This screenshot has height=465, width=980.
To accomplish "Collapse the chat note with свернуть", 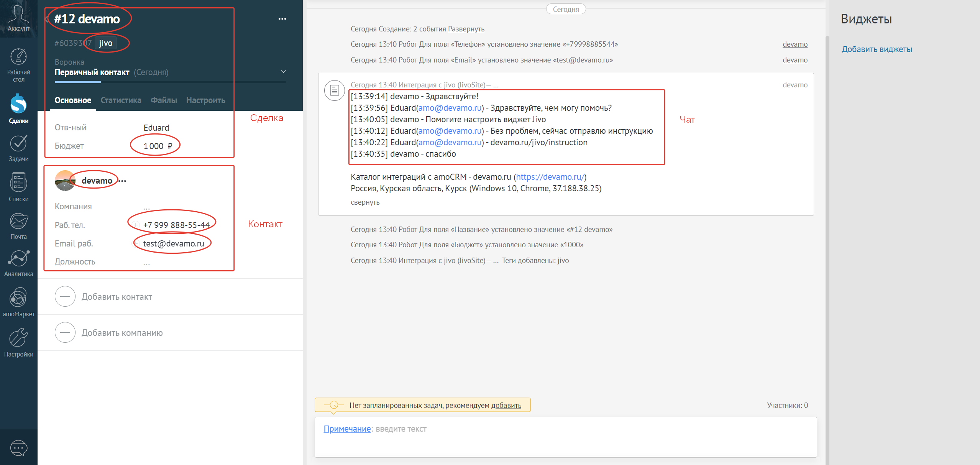I will (365, 202).
